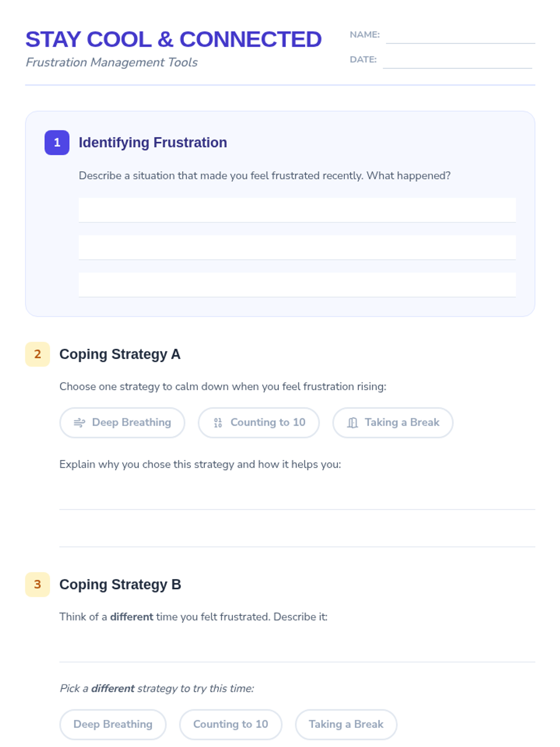The image size is (560, 747).
Task: Click the yellow number 3 badge
Action: [37, 584]
